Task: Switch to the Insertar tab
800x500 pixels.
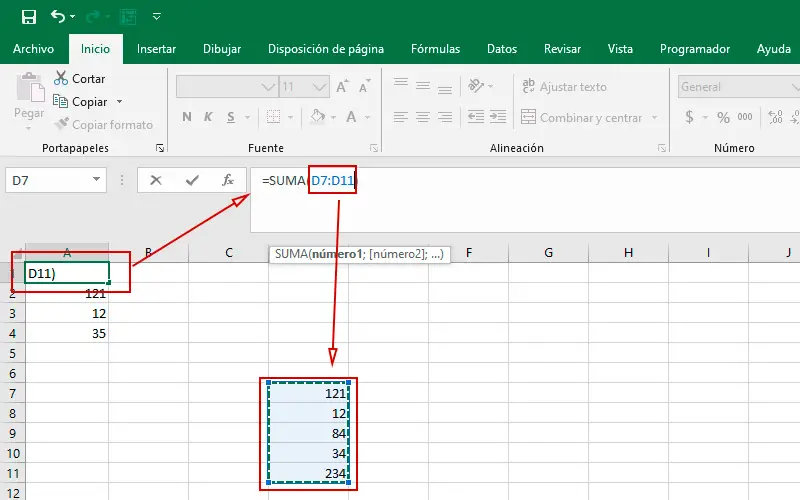Action: 156,49
